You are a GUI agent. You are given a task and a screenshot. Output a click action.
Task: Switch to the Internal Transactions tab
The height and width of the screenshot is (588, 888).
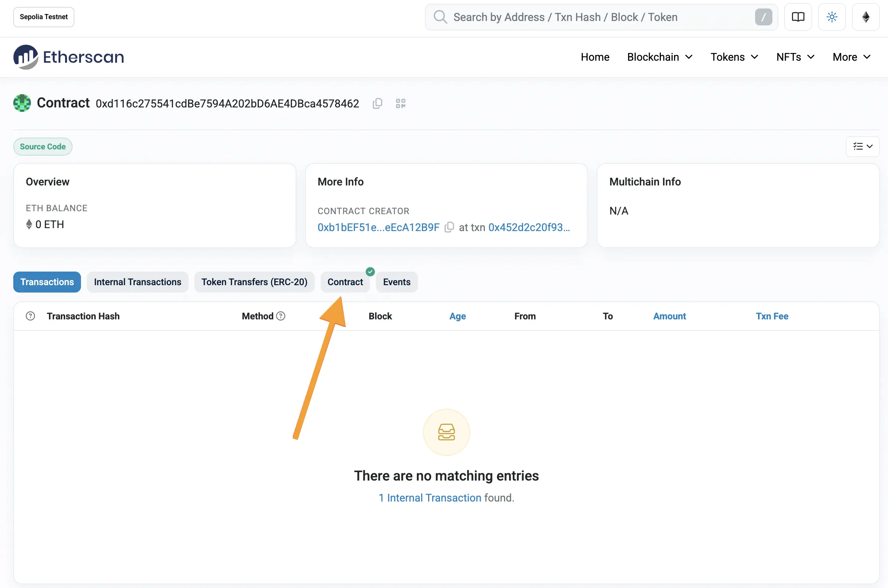(x=137, y=282)
